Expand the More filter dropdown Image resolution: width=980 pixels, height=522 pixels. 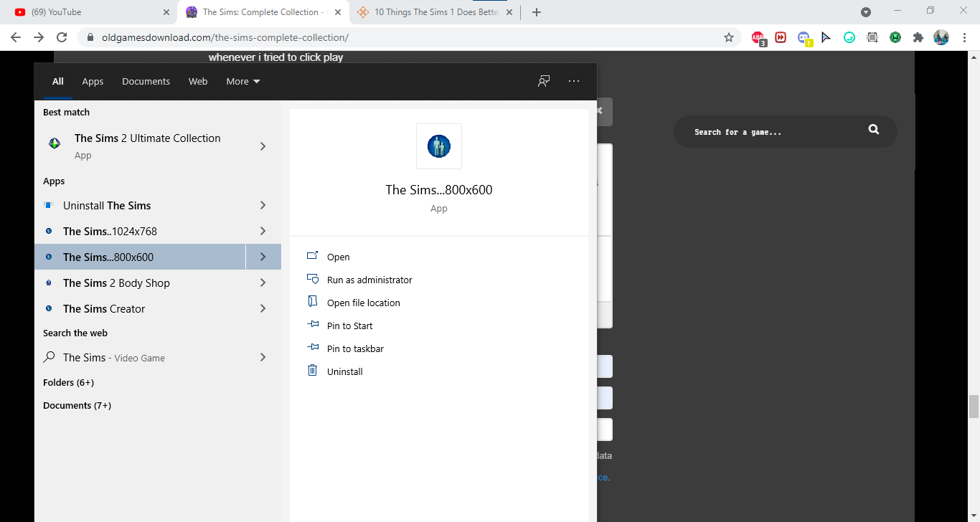242,82
